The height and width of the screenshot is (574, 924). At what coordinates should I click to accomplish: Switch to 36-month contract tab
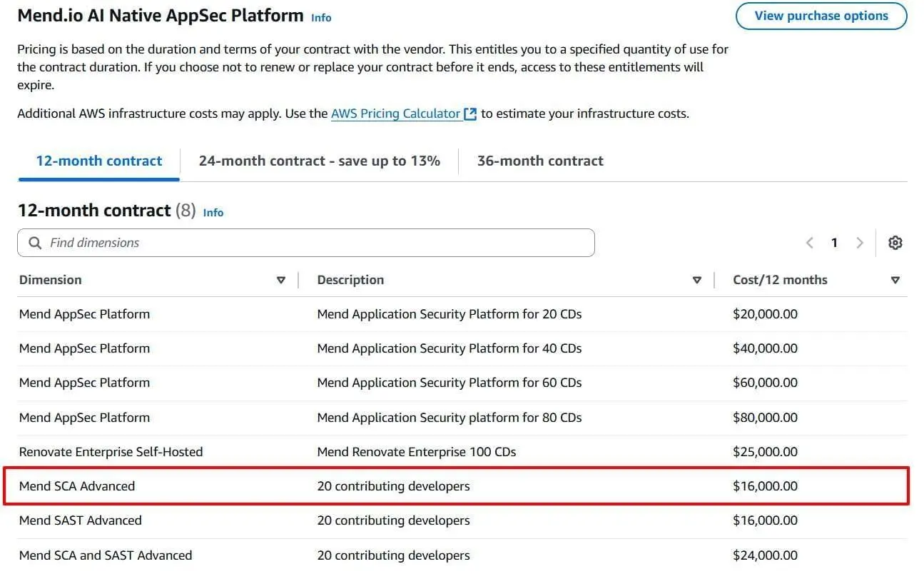click(540, 161)
